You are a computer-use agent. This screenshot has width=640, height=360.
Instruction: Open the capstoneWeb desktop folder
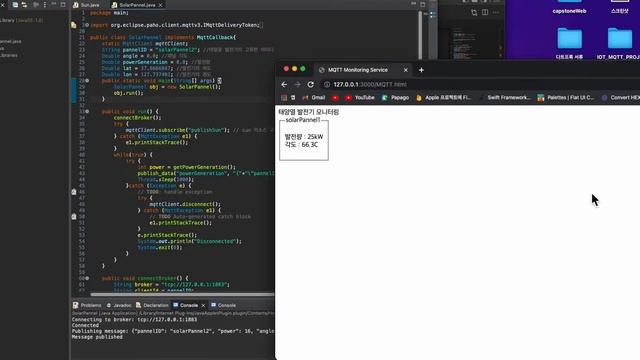coord(569,7)
